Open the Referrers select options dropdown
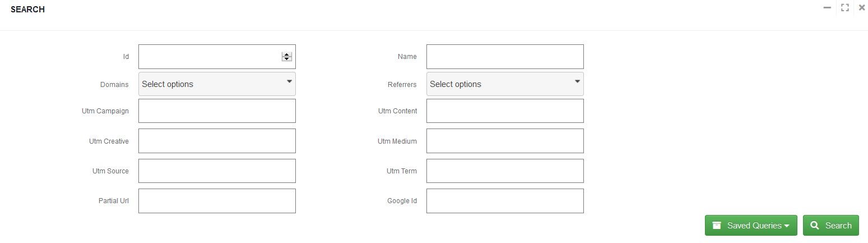Screen dimensions: 868x243 click(x=505, y=84)
